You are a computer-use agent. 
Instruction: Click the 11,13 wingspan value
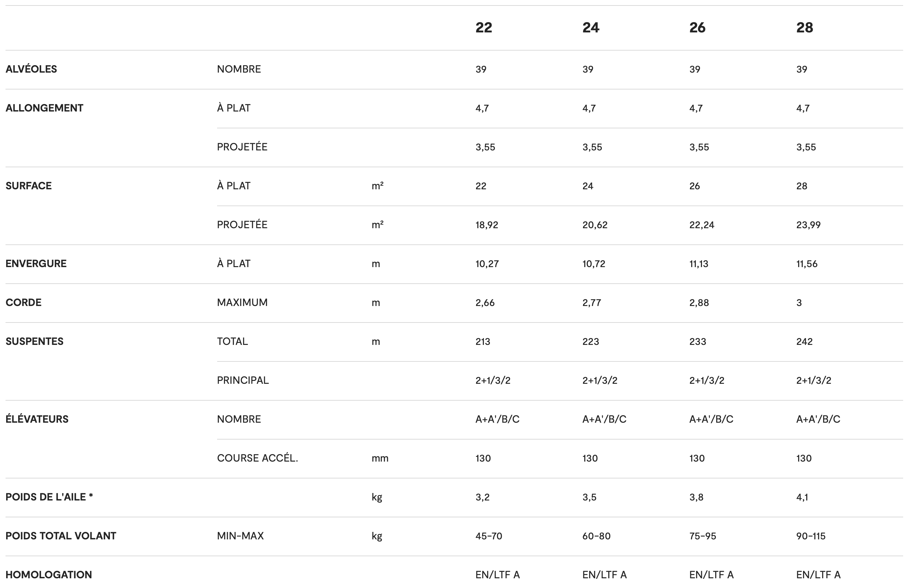point(699,264)
